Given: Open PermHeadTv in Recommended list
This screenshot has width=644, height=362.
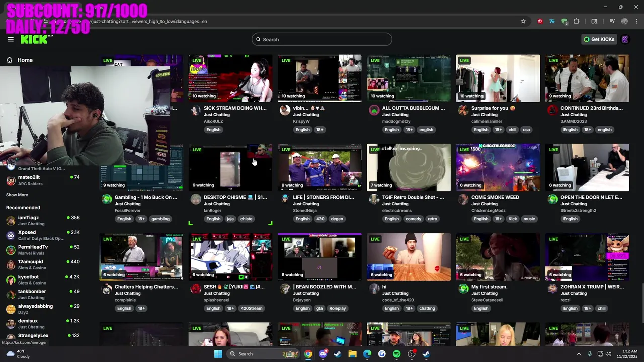Looking at the screenshot, I should click(x=43, y=250).
